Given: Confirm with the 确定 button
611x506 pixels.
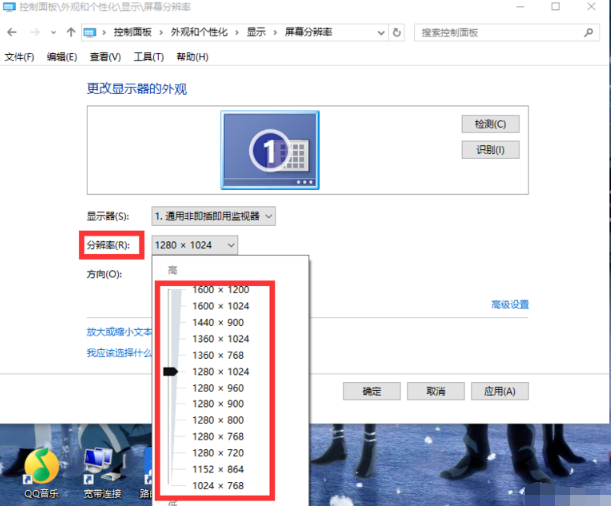Looking at the screenshot, I should coord(372,391).
